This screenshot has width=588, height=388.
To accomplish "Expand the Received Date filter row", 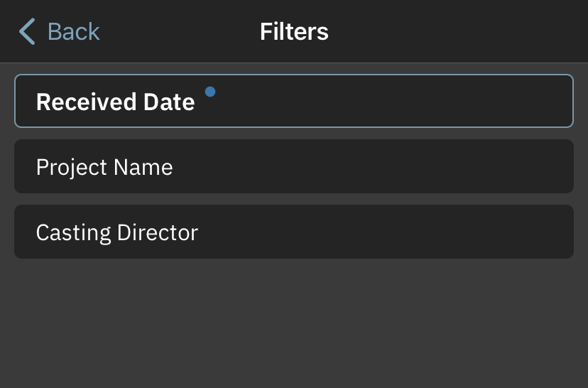I will click(x=293, y=101).
